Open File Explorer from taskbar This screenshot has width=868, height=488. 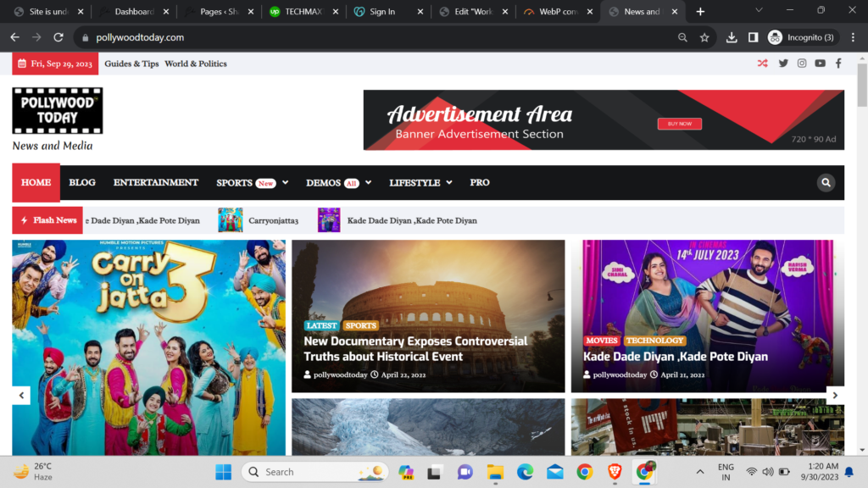(495, 472)
